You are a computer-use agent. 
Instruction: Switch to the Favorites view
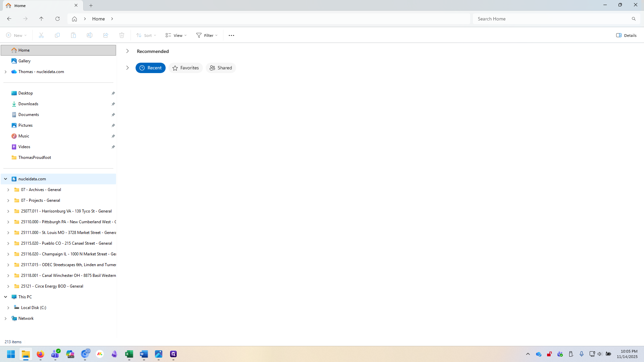[185, 68]
